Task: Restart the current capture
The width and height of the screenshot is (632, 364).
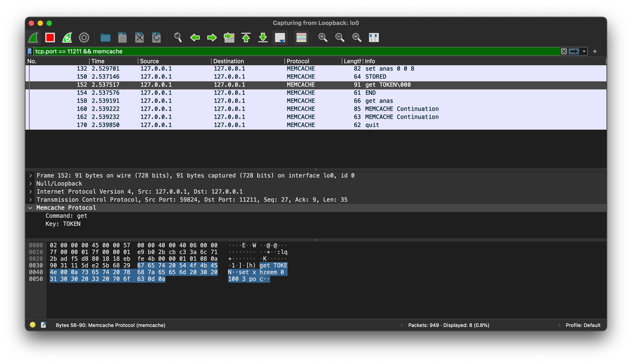Action: [x=67, y=37]
